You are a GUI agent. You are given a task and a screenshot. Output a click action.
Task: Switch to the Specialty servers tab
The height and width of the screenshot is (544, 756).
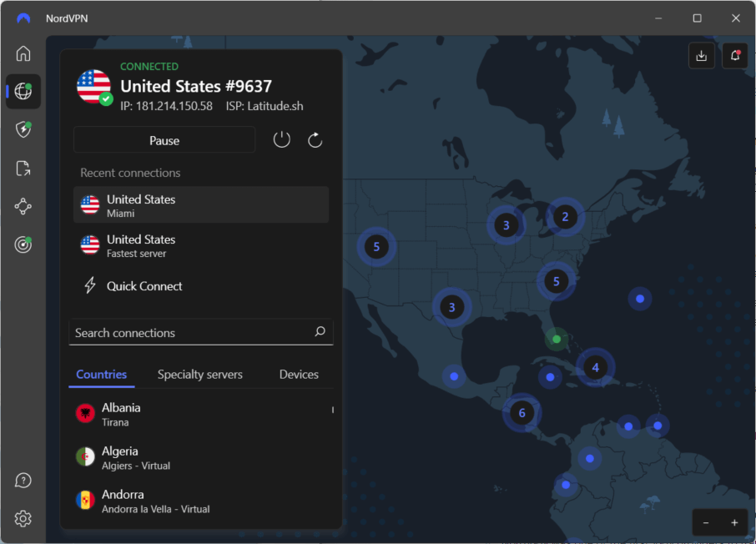200,375
